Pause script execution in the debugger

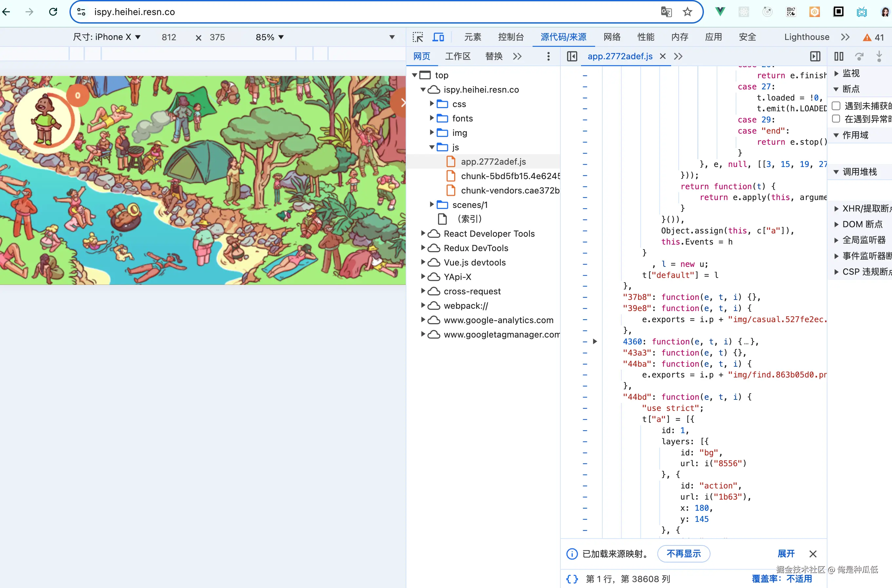838,56
